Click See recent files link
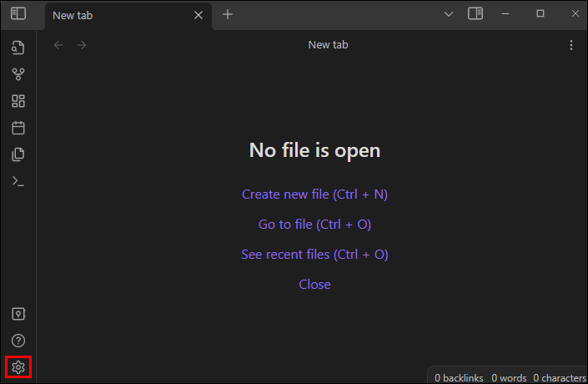Viewport: 588px width, 384px height. pyautogui.click(x=314, y=255)
